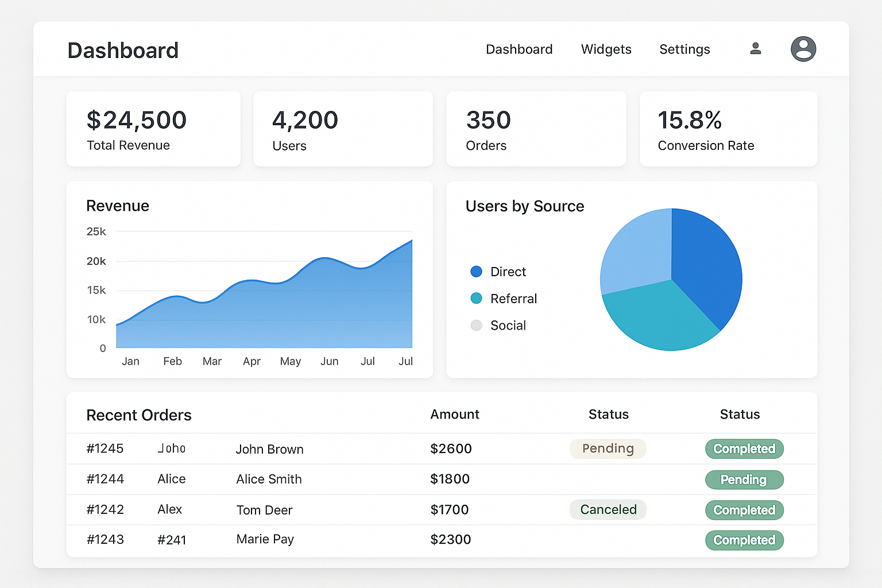The width and height of the screenshot is (882, 588).
Task: Toggle the Direct legend dot
Action: pos(476,272)
